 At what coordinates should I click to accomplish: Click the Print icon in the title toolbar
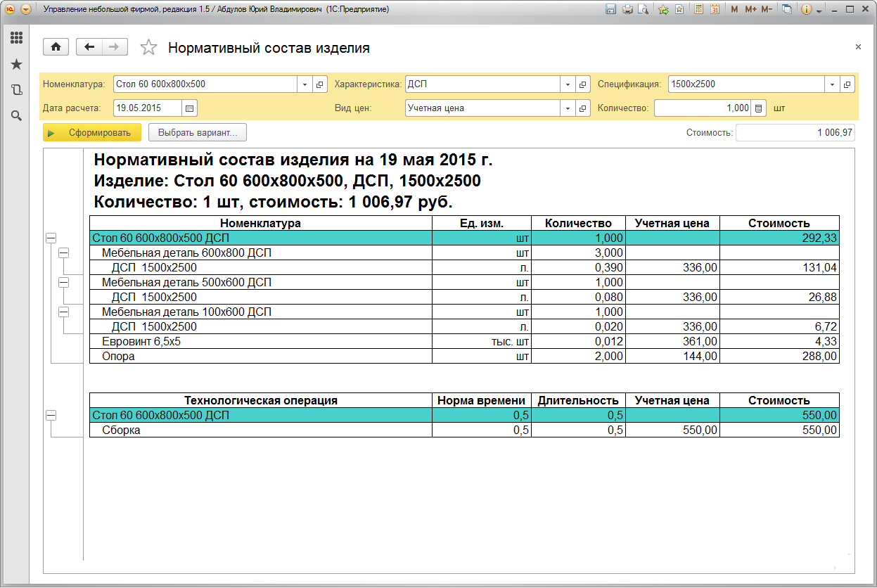[x=627, y=10]
